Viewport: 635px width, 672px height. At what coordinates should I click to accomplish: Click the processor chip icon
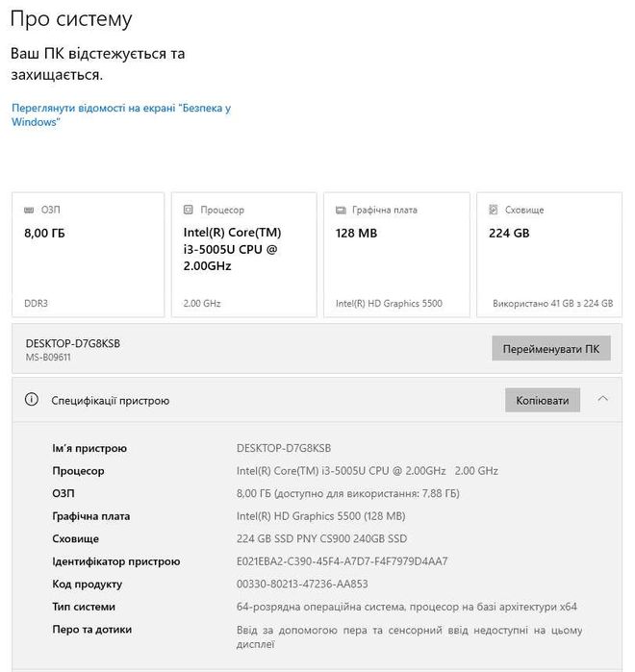coord(188,210)
